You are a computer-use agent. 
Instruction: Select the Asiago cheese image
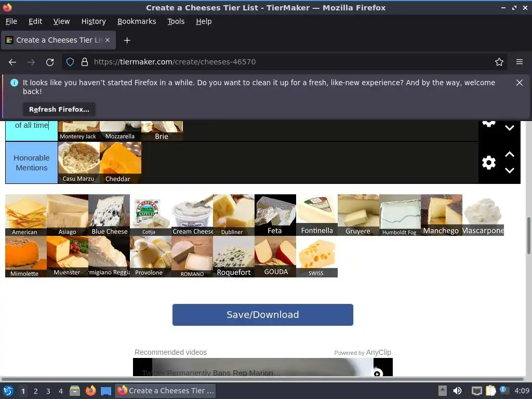point(68,215)
